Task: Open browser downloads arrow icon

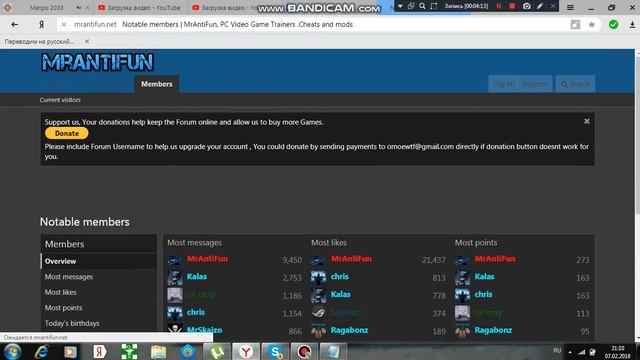Action: (632, 24)
